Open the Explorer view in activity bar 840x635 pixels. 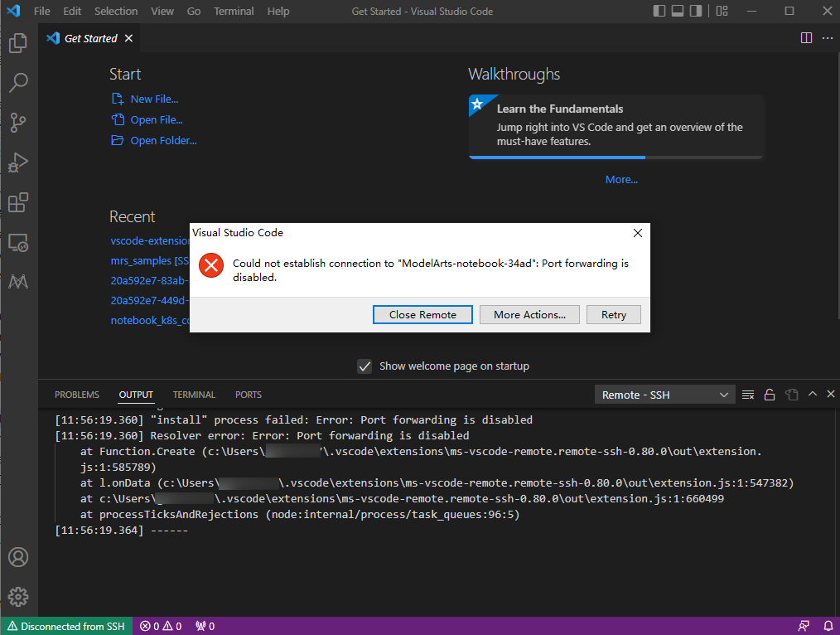click(18, 43)
